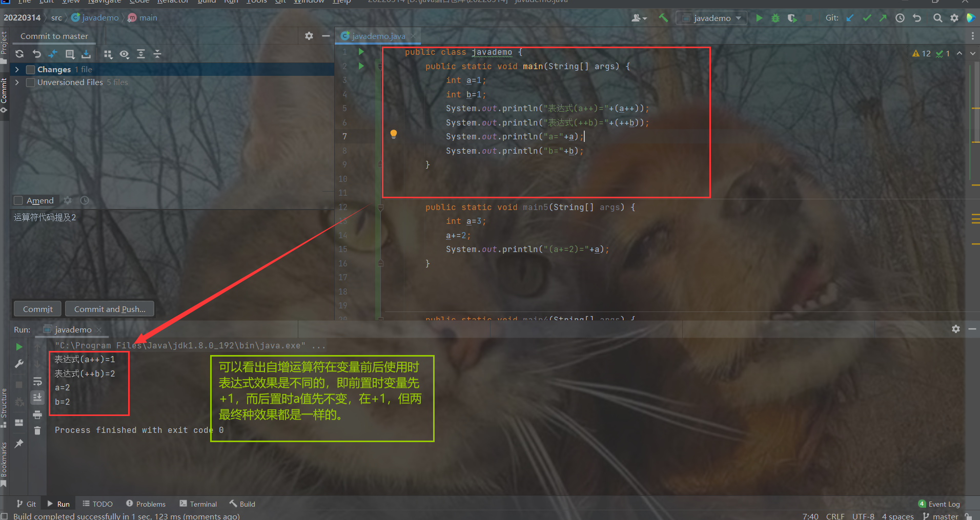
Task: Expand all in Commit changes tree
Action: pyautogui.click(x=141, y=54)
